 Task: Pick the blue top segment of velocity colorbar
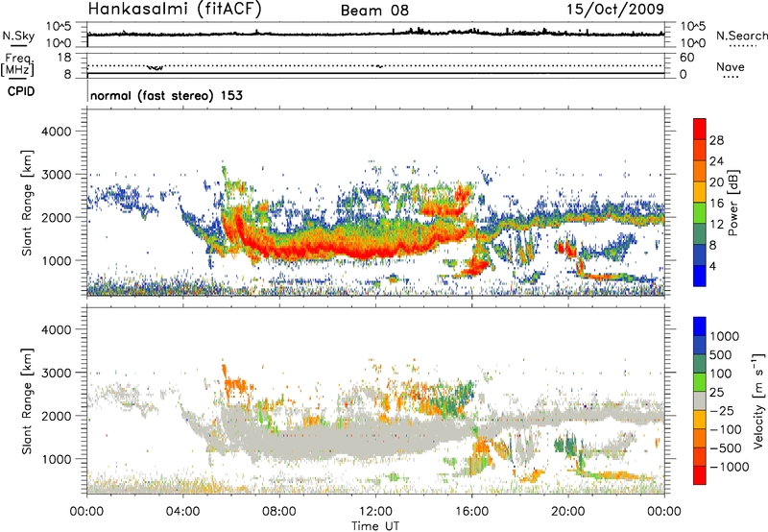pos(700,326)
